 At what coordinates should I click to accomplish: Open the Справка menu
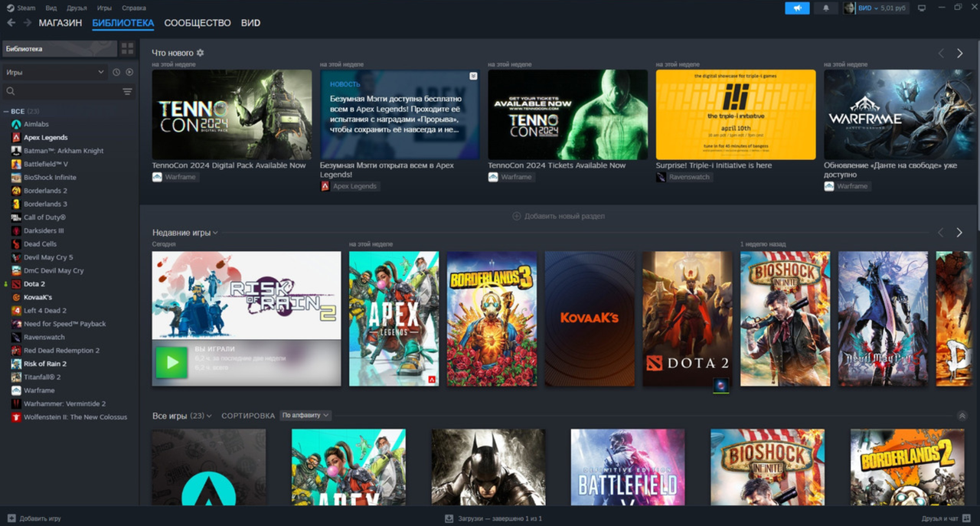click(x=134, y=8)
